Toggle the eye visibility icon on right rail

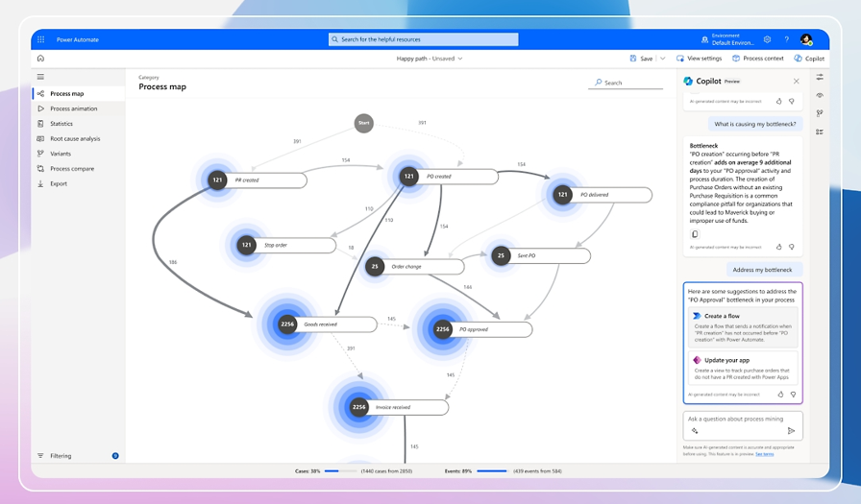tap(820, 95)
